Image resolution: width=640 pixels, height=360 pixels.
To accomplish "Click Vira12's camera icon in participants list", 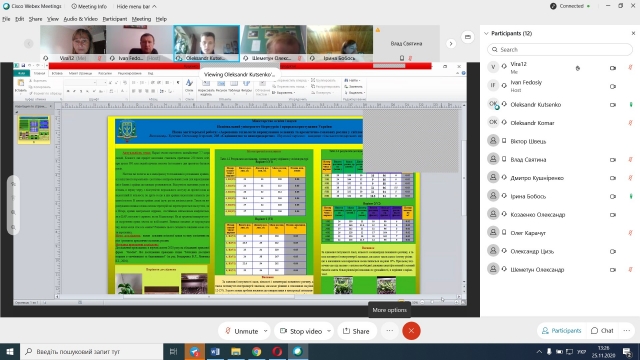I will (x=613, y=68).
